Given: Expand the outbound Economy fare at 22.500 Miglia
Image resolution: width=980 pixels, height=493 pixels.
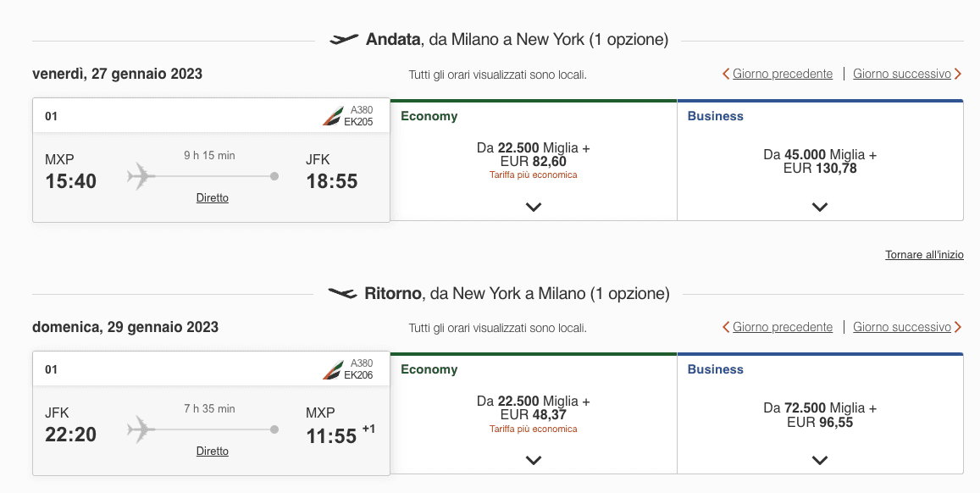Looking at the screenshot, I should 533,207.
